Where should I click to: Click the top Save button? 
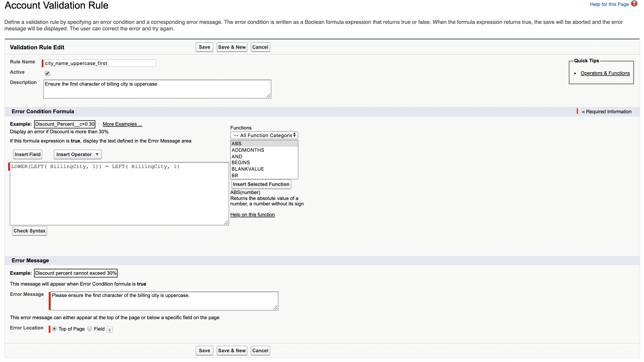(204, 47)
